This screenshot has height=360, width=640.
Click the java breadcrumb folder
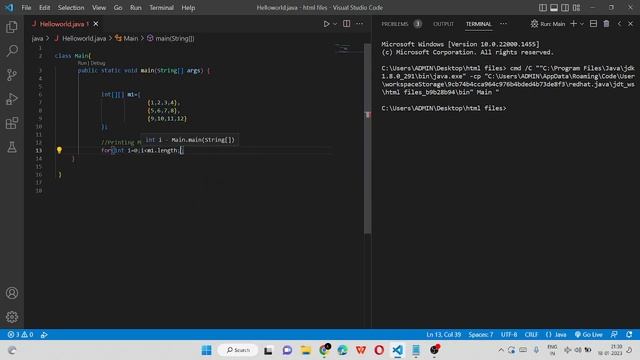pyautogui.click(x=37, y=38)
